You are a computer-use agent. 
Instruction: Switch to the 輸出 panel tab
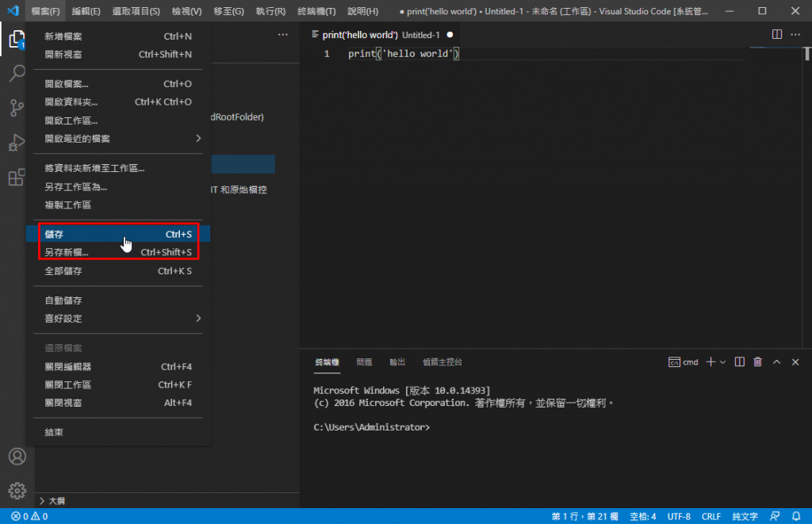tap(397, 362)
